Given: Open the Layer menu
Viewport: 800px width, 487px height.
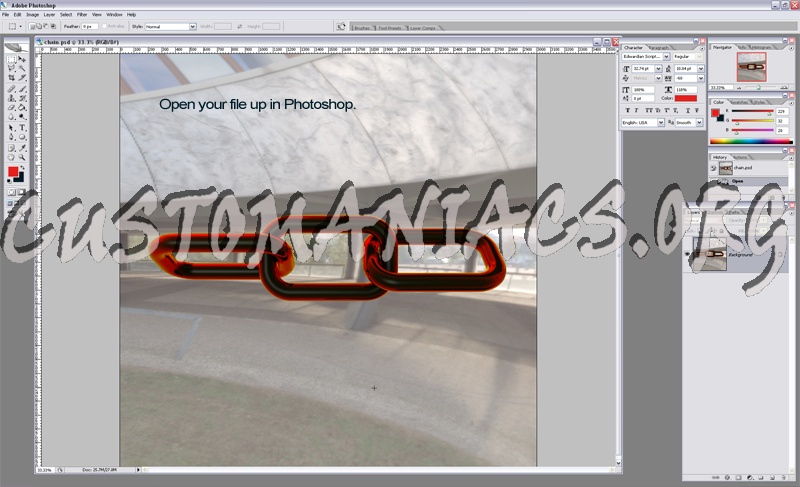Looking at the screenshot, I should (49, 15).
